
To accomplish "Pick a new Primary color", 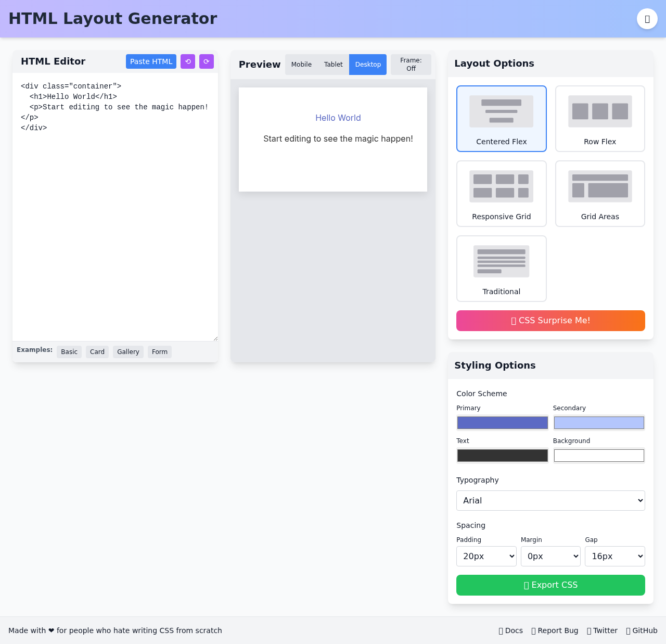I will 502,423.
